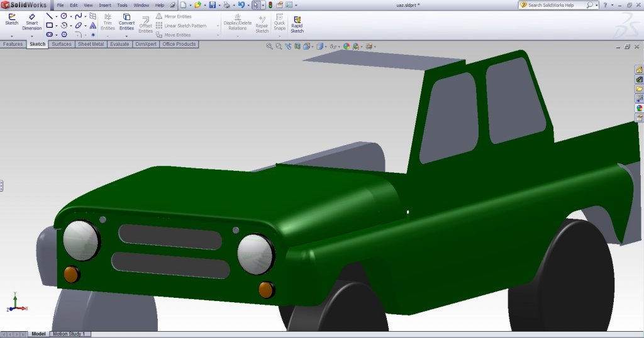Activate the Spline tool
The image size is (644, 338).
[x=79, y=16]
